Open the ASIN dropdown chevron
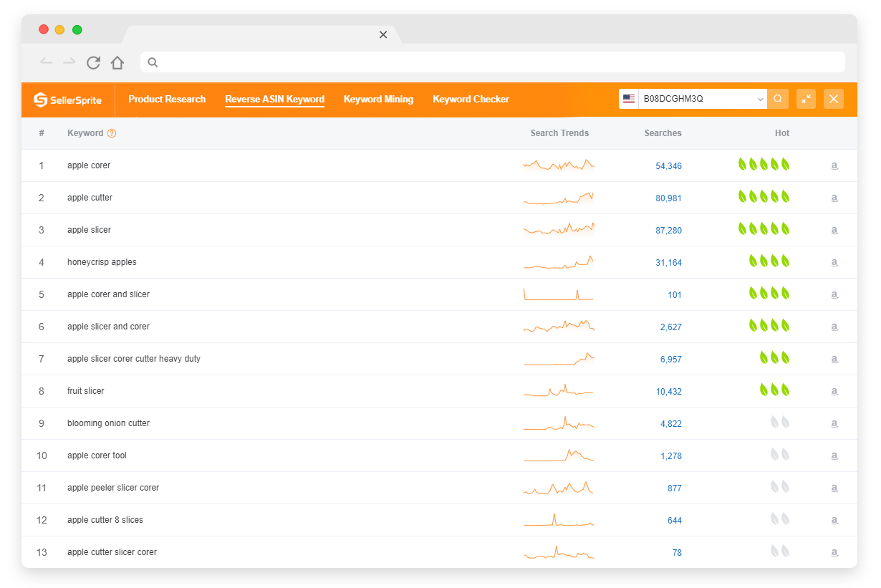The width and height of the screenshot is (881, 588). [x=760, y=99]
